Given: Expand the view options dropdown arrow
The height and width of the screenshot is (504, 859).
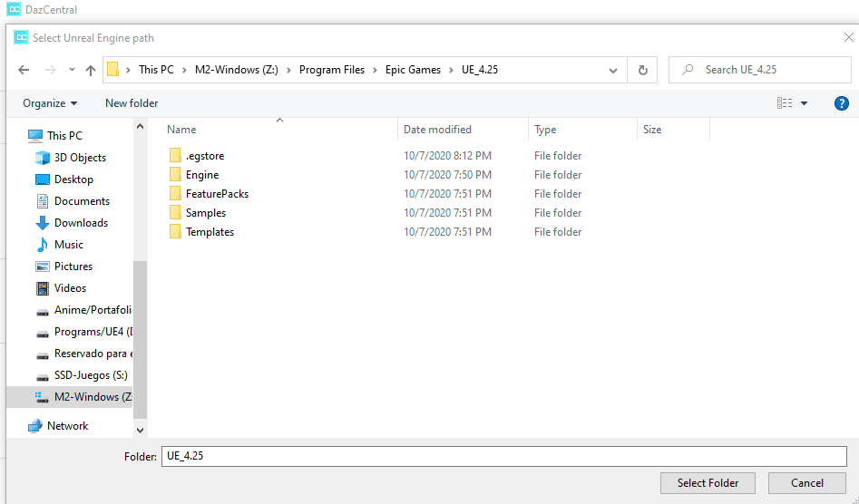Looking at the screenshot, I should (x=804, y=103).
